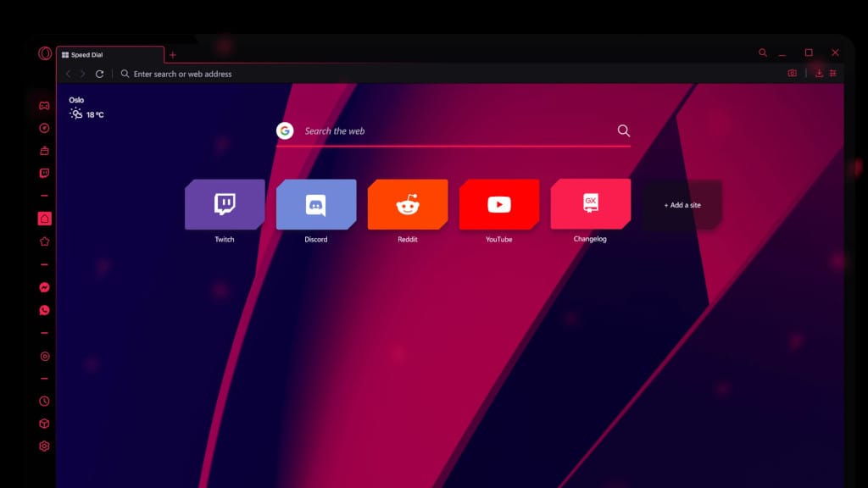Image resolution: width=868 pixels, height=488 pixels.
Task: Open Messenger in the sidebar
Action: [44, 287]
